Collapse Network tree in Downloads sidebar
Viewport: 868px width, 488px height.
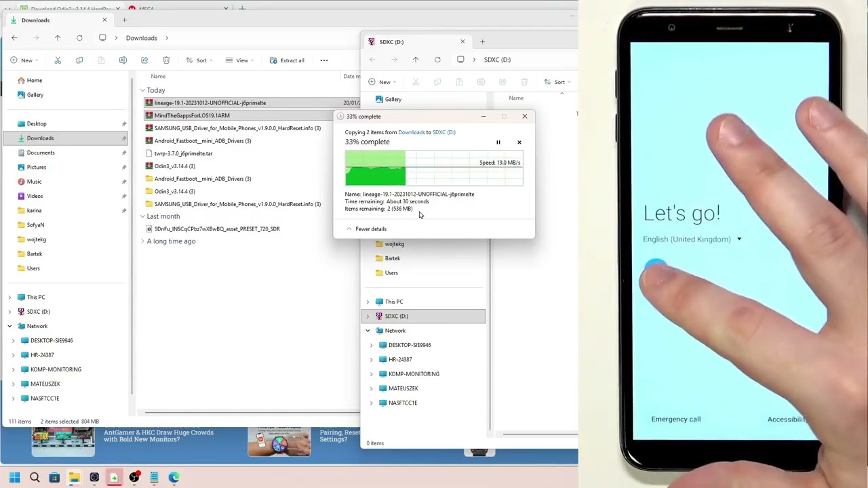10,326
